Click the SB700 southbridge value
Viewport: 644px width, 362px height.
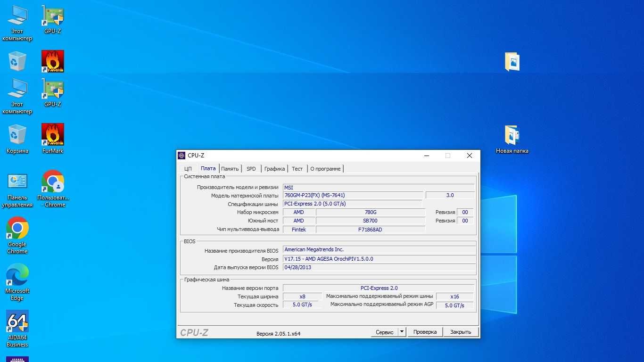tap(371, 221)
